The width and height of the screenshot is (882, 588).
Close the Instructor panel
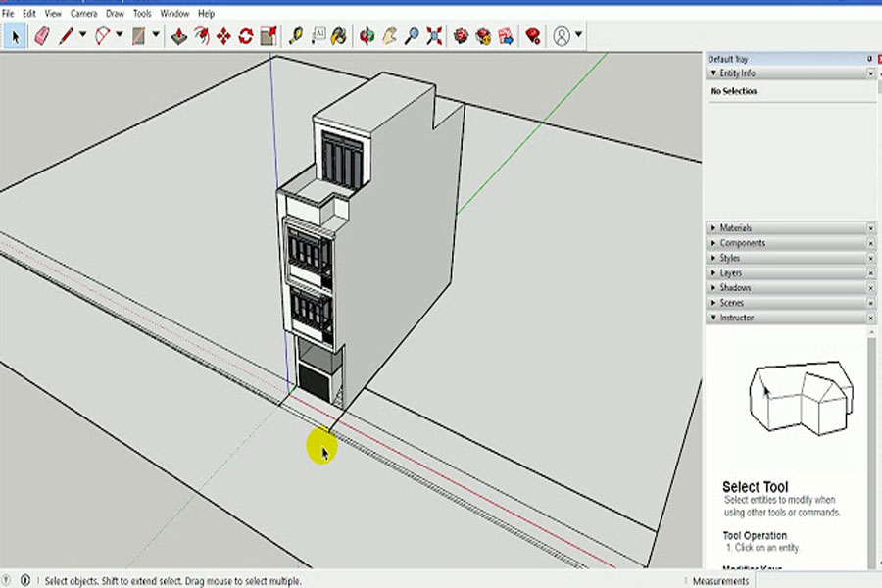coord(871,318)
